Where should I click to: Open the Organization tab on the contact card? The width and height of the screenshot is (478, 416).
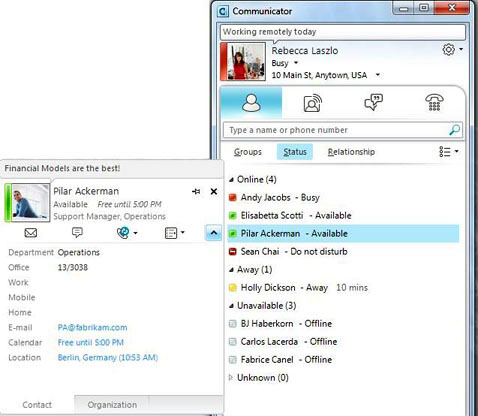(112, 405)
